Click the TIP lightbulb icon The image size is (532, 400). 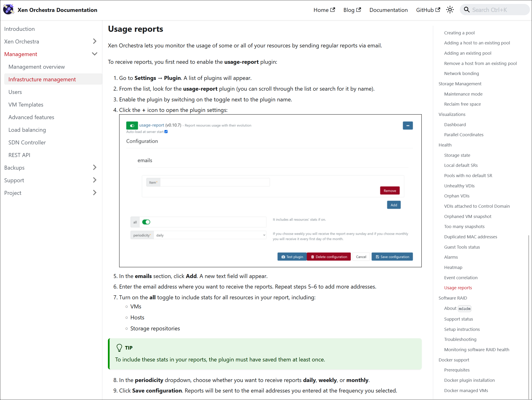coord(119,348)
